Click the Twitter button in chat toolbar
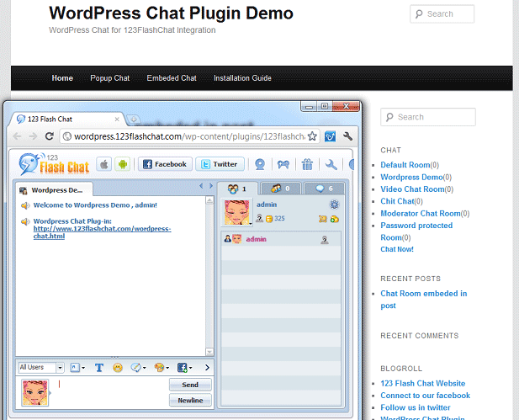519x420 pixels. [219, 164]
